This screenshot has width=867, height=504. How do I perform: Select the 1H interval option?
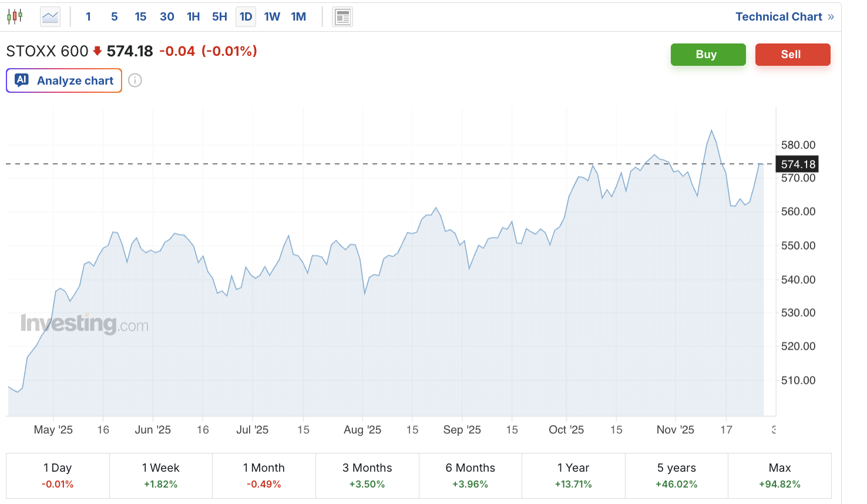[193, 16]
